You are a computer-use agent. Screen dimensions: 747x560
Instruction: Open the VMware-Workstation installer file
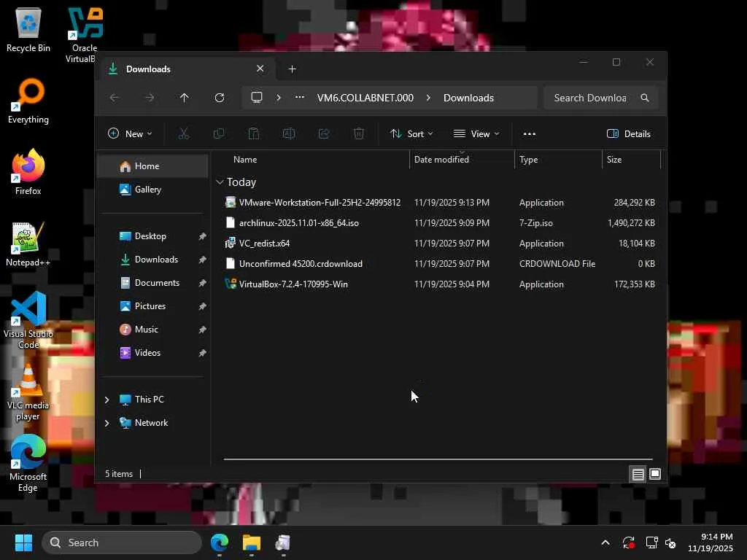(x=319, y=203)
